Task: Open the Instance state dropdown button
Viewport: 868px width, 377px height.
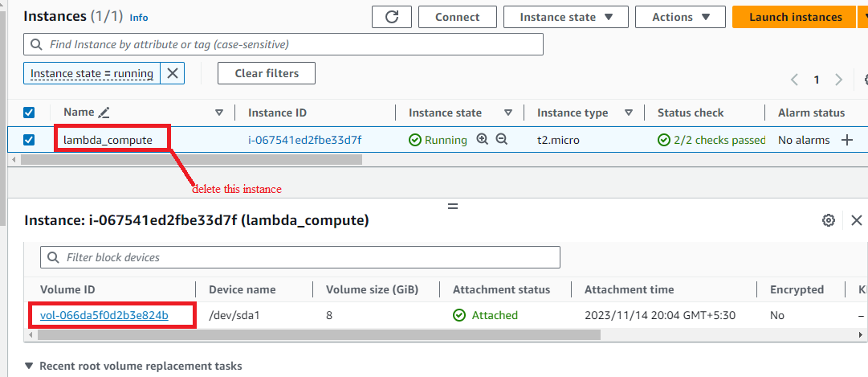Action: click(x=566, y=17)
